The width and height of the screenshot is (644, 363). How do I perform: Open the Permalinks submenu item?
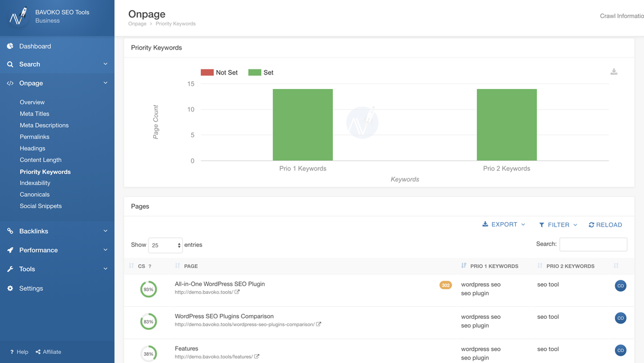[x=34, y=137]
